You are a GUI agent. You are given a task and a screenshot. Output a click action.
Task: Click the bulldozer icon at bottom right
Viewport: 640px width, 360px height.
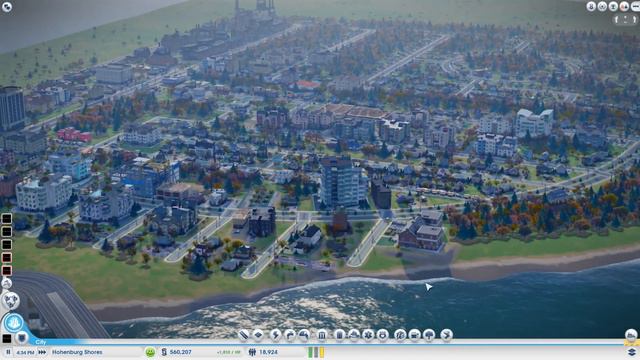point(631,335)
